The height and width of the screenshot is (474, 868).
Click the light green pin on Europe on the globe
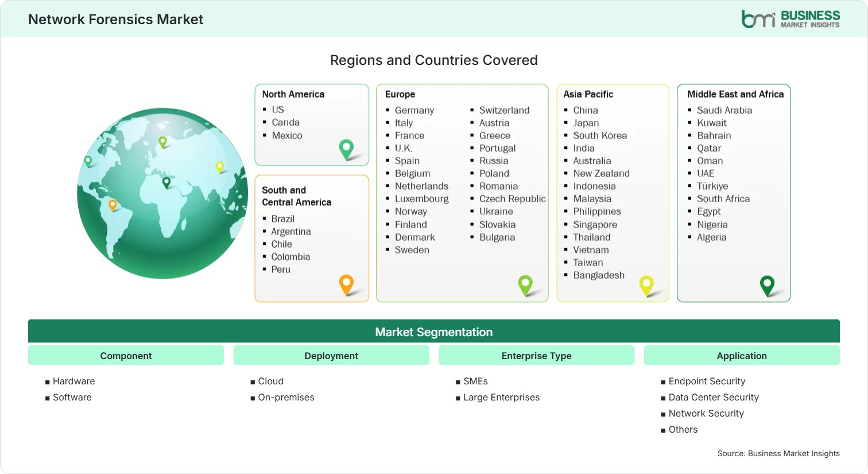[x=162, y=142]
